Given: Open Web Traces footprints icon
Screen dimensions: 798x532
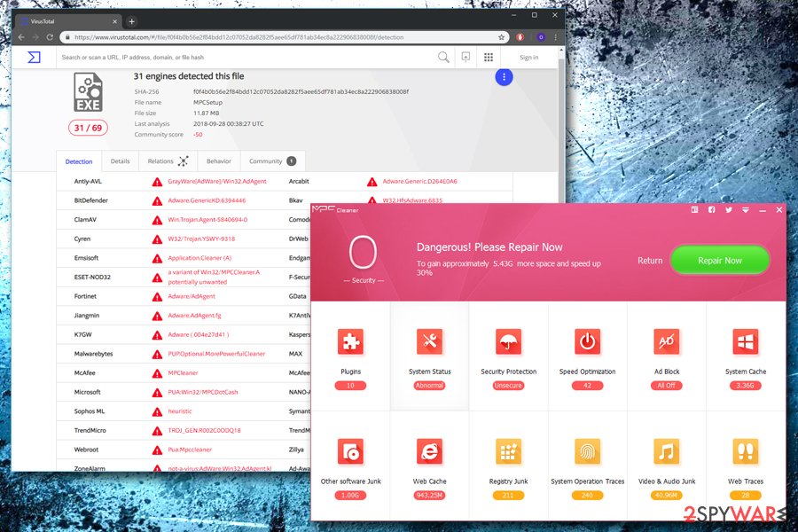Looking at the screenshot, I should (x=746, y=451).
